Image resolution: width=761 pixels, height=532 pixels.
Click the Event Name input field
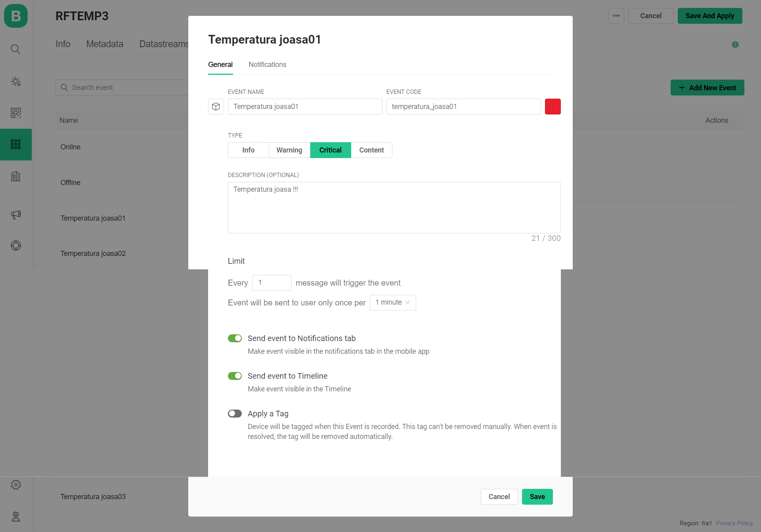click(x=305, y=107)
